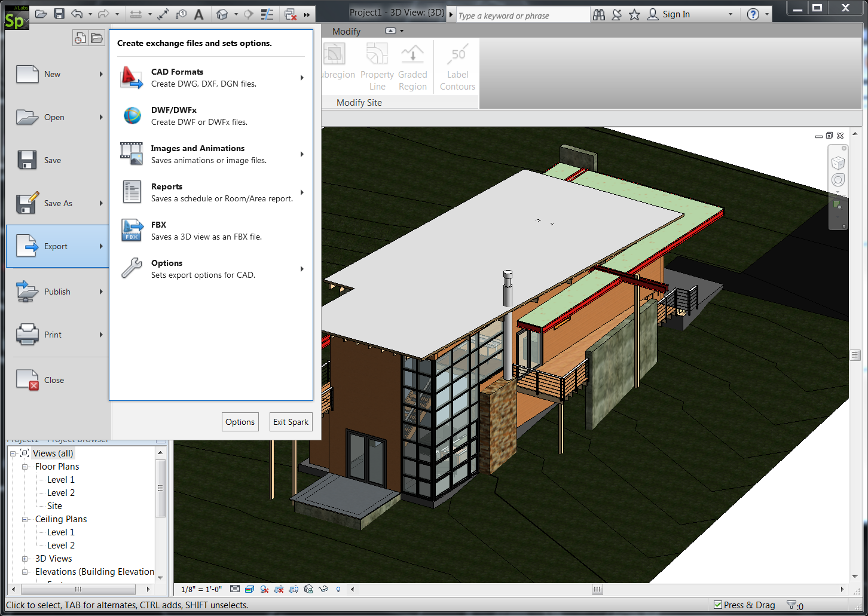The height and width of the screenshot is (616, 868).
Task: Click the Visual Style cube icon in view control bar
Action: click(249, 589)
